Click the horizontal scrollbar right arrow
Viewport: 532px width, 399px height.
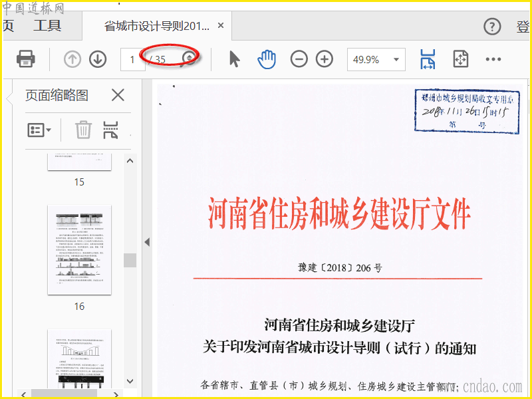[x=116, y=394]
